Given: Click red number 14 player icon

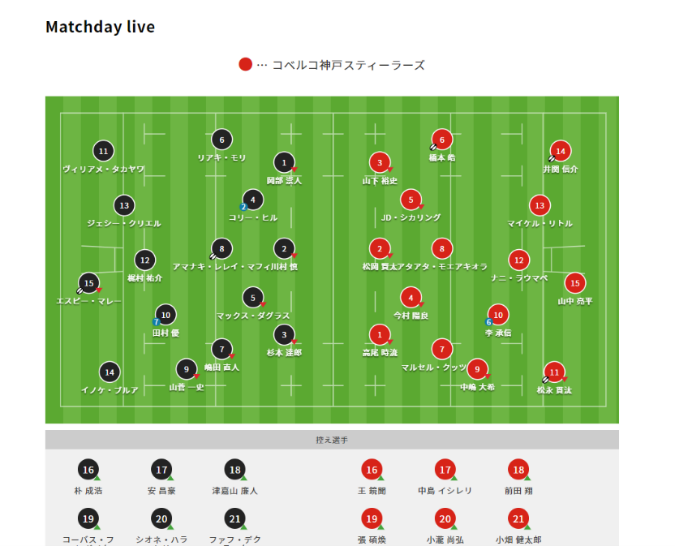Looking at the screenshot, I should click(560, 151).
